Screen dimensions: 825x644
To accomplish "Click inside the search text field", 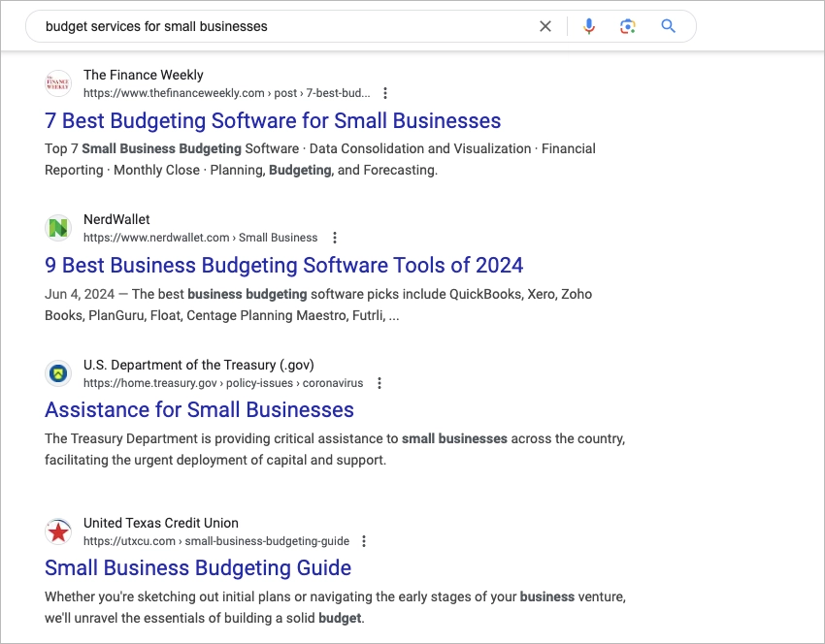I will [281, 26].
